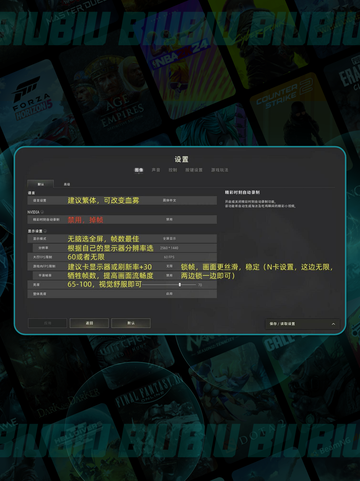Click the info icon beside the display settings heading
Screen dimensions: 360x481
[45, 231]
